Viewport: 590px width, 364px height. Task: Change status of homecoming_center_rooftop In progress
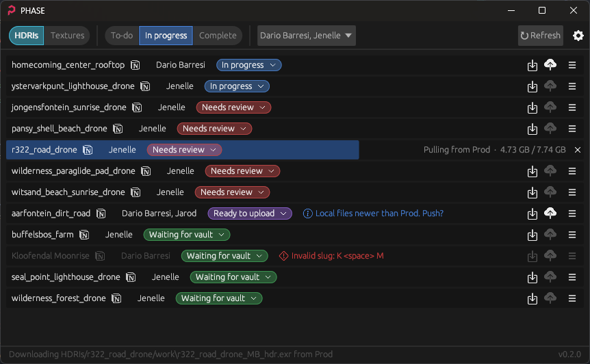coord(248,65)
